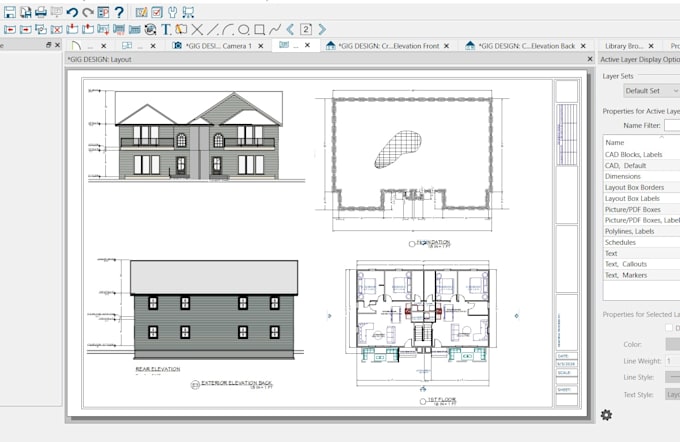The height and width of the screenshot is (442, 680).
Task: Select the foundation plan view on layout
Action: tap(412, 160)
